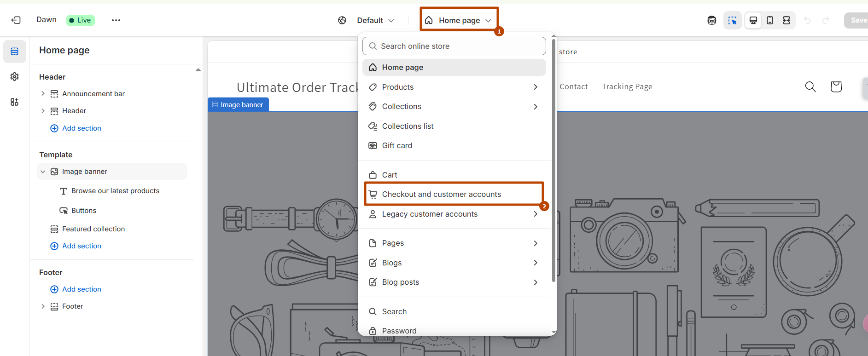
Task: Click the exit editor icon
Action: [x=16, y=20]
